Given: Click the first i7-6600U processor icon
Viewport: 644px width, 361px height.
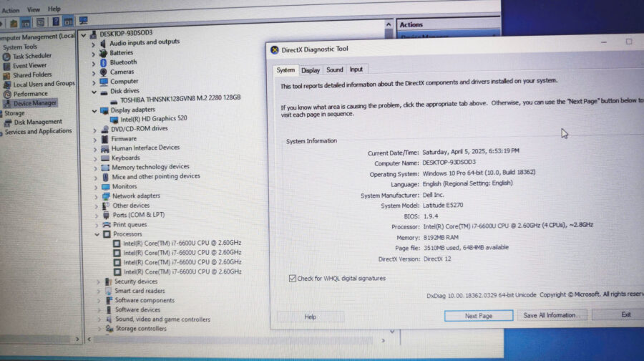Looking at the screenshot, I should click(117, 244).
